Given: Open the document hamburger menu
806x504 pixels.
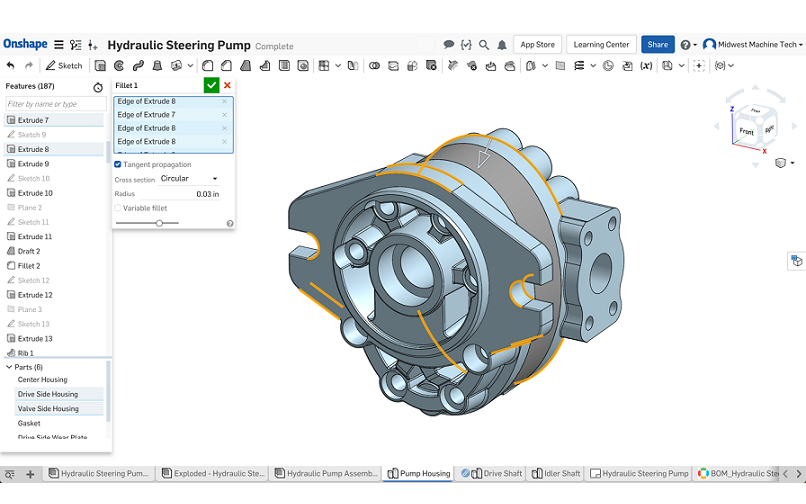Looking at the screenshot, I should (x=59, y=45).
